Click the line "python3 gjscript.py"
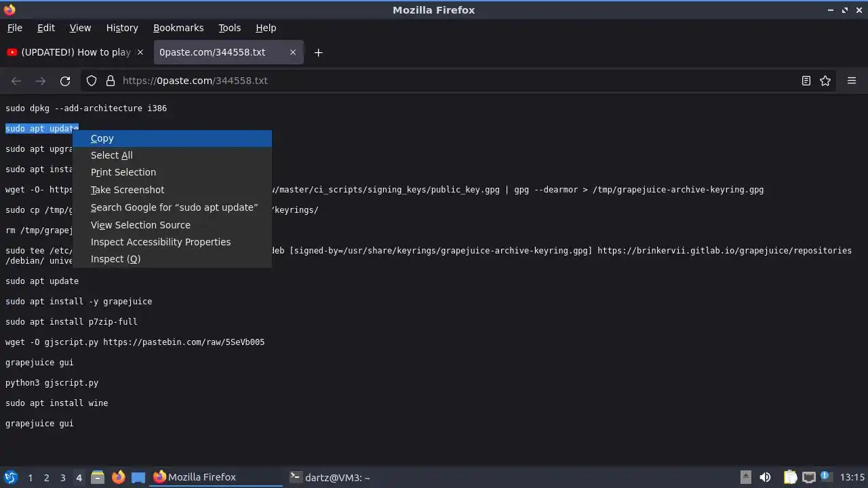Screen dimensions: 868x488 coord(52,383)
